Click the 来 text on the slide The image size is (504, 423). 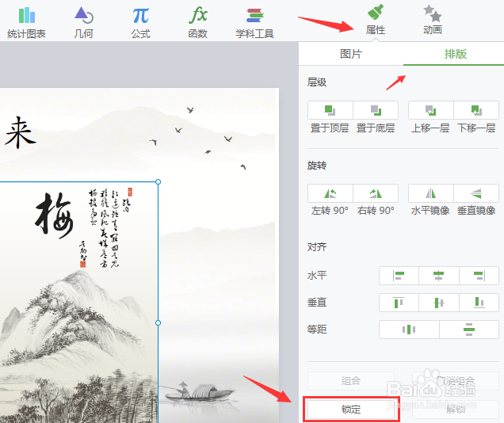coord(21,132)
